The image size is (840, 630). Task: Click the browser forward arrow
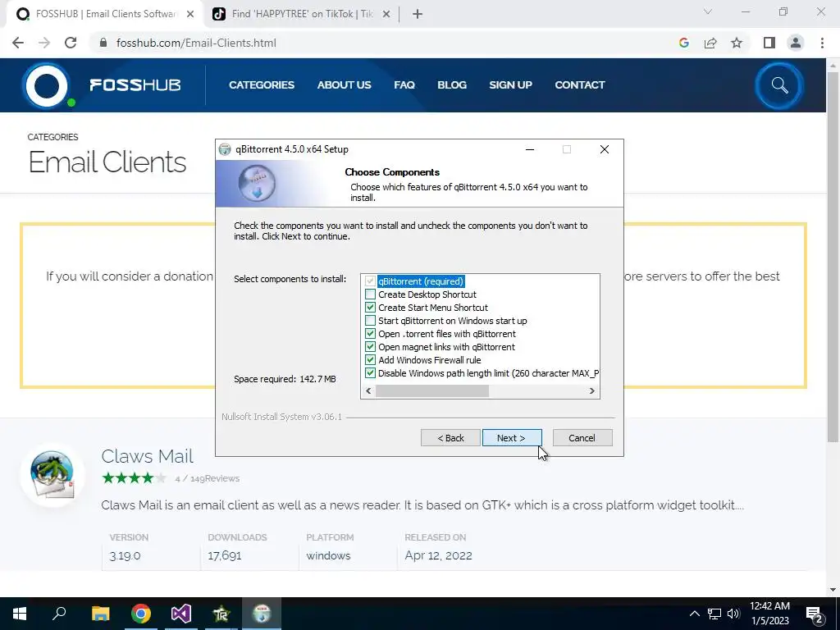(44, 43)
